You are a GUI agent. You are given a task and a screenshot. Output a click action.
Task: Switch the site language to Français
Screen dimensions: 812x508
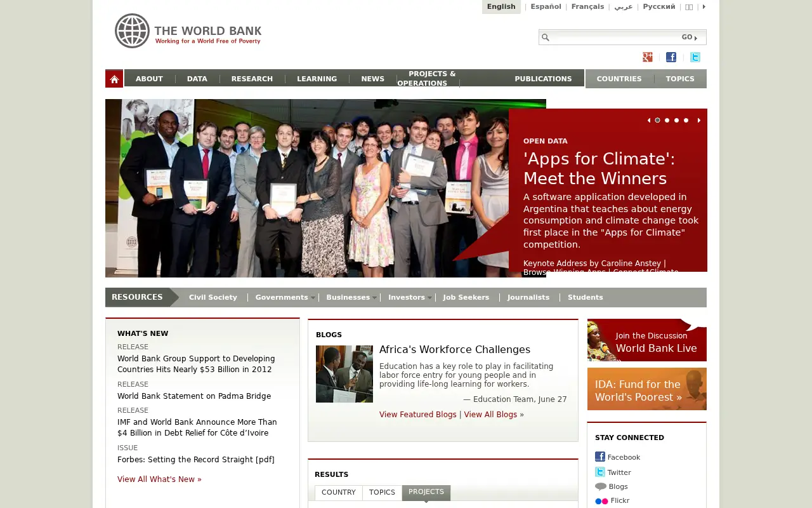pyautogui.click(x=587, y=6)
